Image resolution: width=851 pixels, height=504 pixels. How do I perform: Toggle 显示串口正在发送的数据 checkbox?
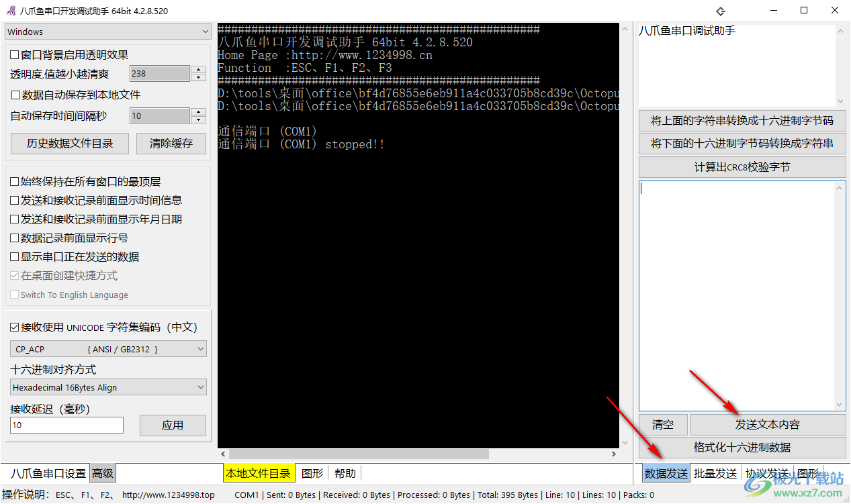click(15, 256)
